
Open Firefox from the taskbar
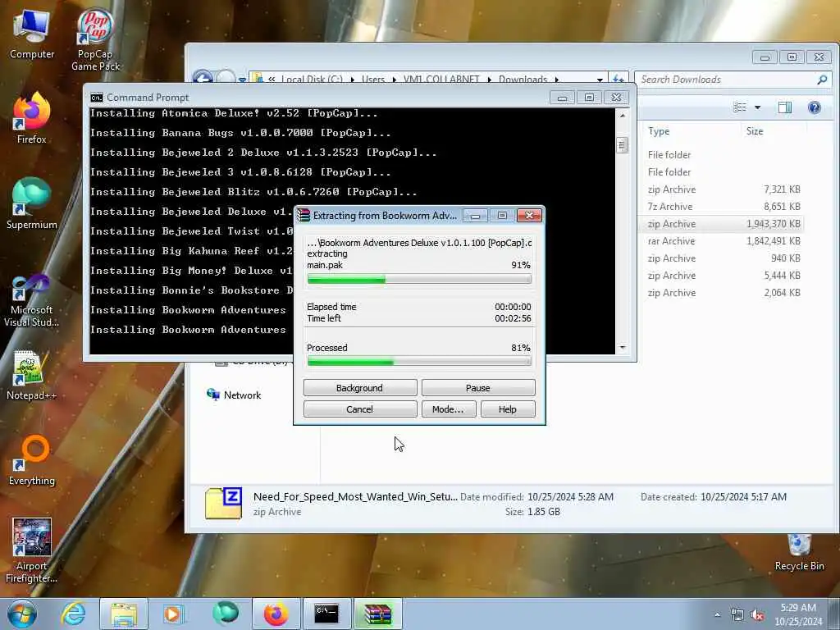point(276,614)
